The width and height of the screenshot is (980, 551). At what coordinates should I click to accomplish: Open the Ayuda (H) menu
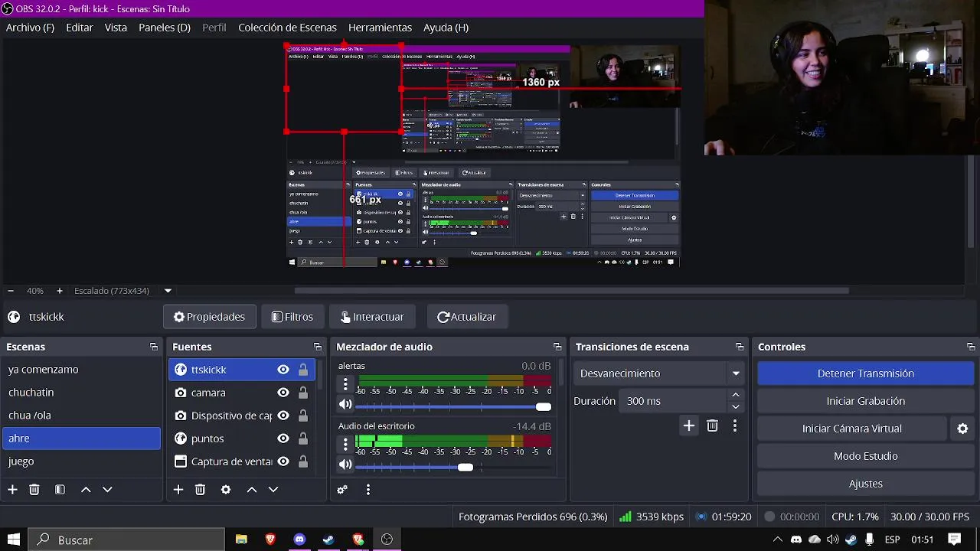pyautogui.click(x=446, y=28)
